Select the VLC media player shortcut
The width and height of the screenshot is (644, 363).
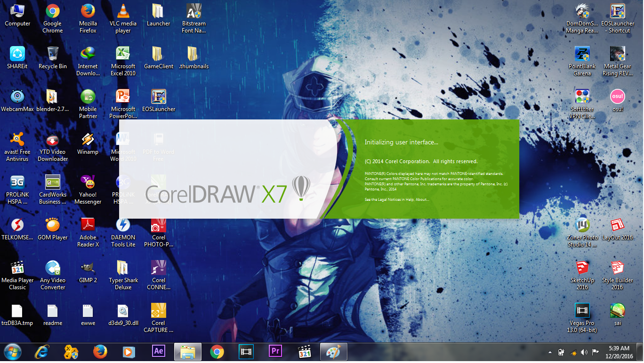pos(123,19)
